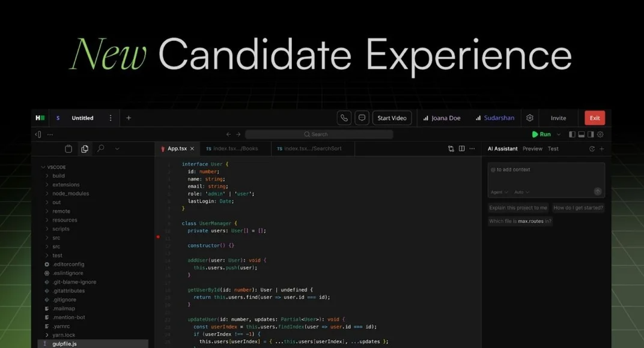Open the more options ellipsis below logo

50,134
